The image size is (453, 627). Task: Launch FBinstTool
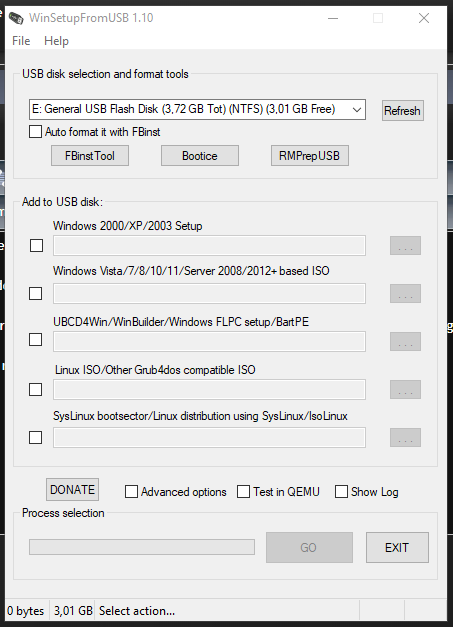coord(90,156)
